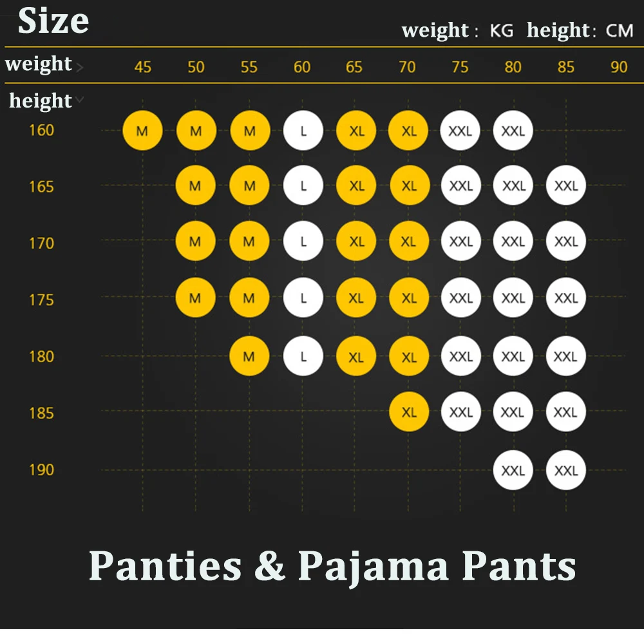Click the M circle at height 160, weight 45
The height and width of the screenshot is (644, 644).
[142, 131]
